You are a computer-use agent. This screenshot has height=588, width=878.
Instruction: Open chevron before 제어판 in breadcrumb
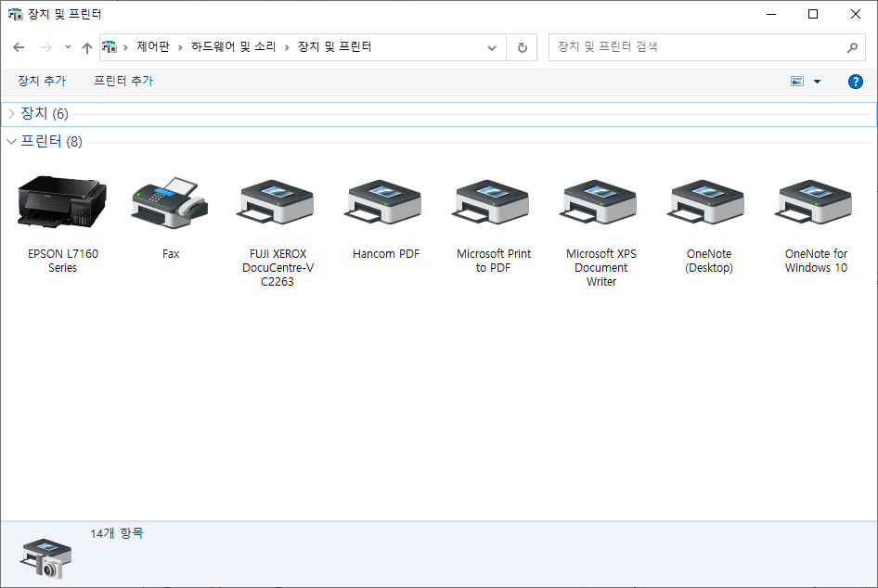tap(125, 47)
